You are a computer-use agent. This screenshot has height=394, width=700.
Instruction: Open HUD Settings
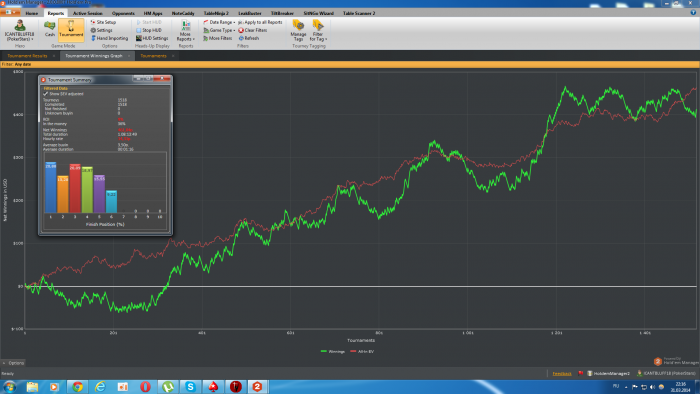[x=152, y=38]
